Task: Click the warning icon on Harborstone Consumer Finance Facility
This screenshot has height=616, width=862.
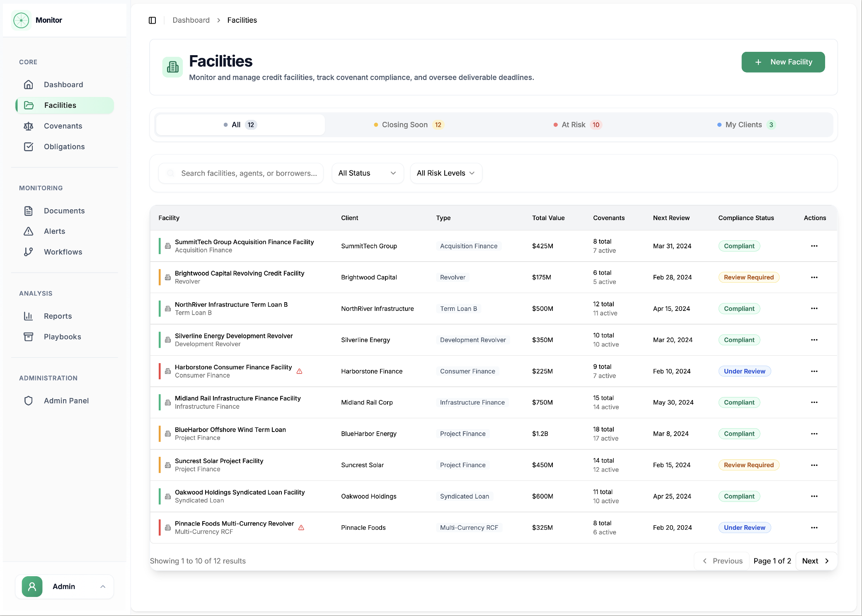Action: (x=300, y=371)
